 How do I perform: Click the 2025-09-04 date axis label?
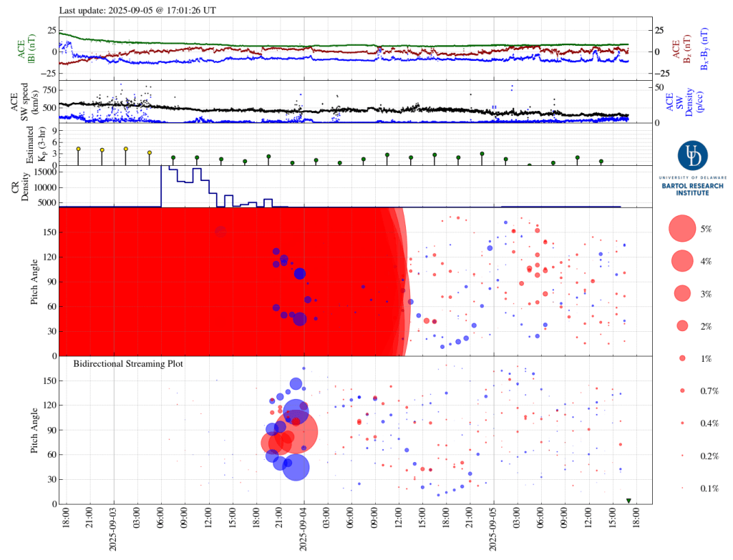[304, 532]
